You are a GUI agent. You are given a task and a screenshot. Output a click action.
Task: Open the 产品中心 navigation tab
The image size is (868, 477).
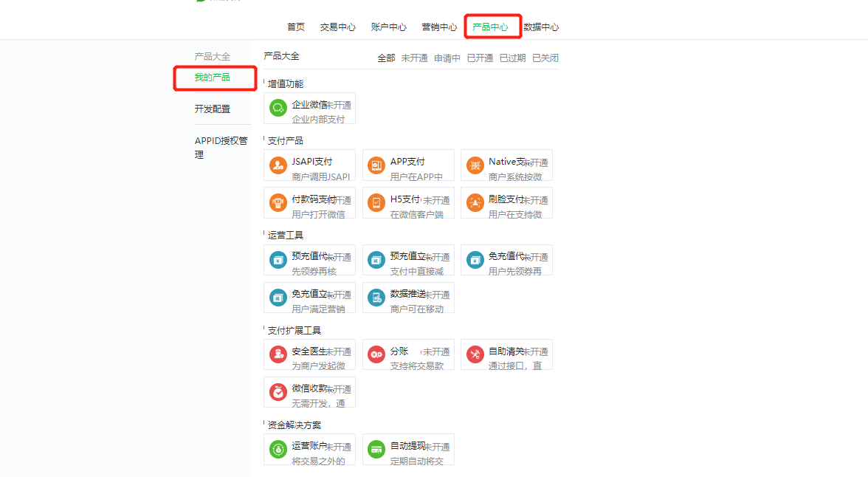(490, 27)
